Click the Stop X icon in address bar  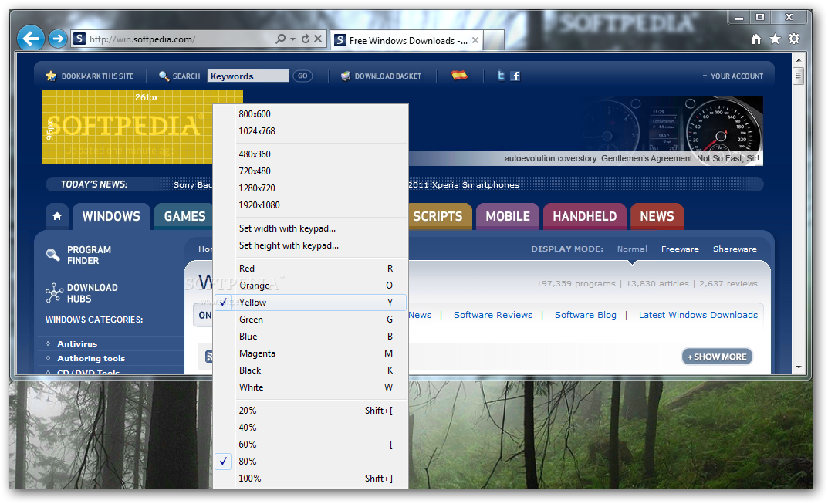(318, 39)
